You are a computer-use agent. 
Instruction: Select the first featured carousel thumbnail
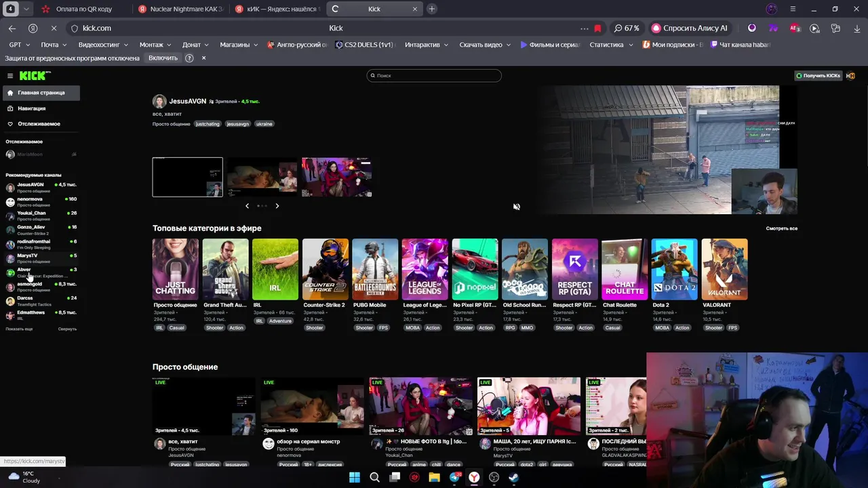[187, 177]
